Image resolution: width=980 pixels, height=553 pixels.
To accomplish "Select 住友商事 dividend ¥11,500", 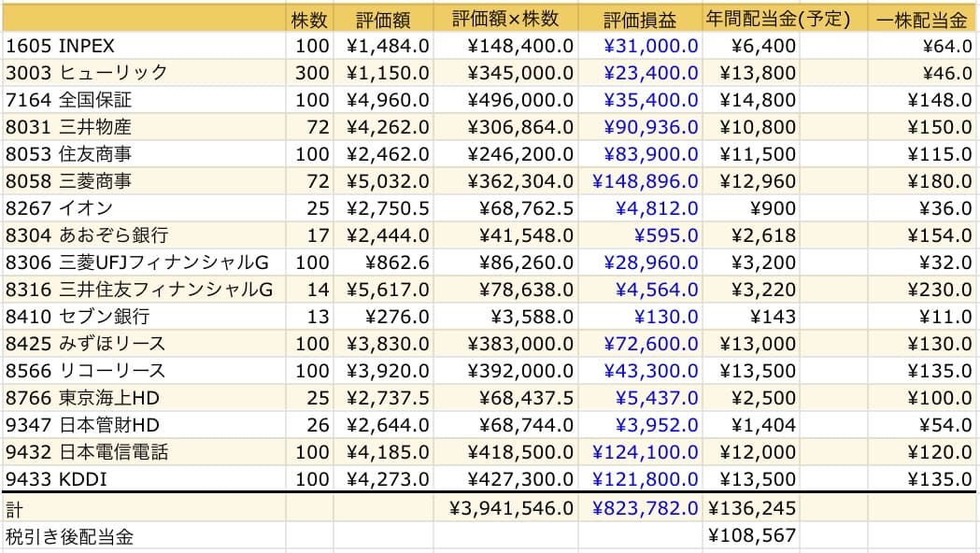I will coord(750,154).
